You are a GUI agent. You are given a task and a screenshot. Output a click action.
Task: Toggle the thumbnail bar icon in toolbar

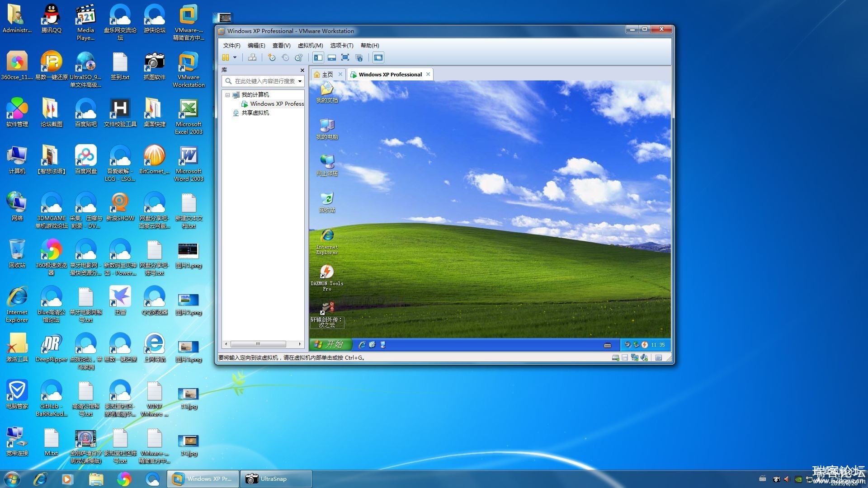(x=332, y=57)
